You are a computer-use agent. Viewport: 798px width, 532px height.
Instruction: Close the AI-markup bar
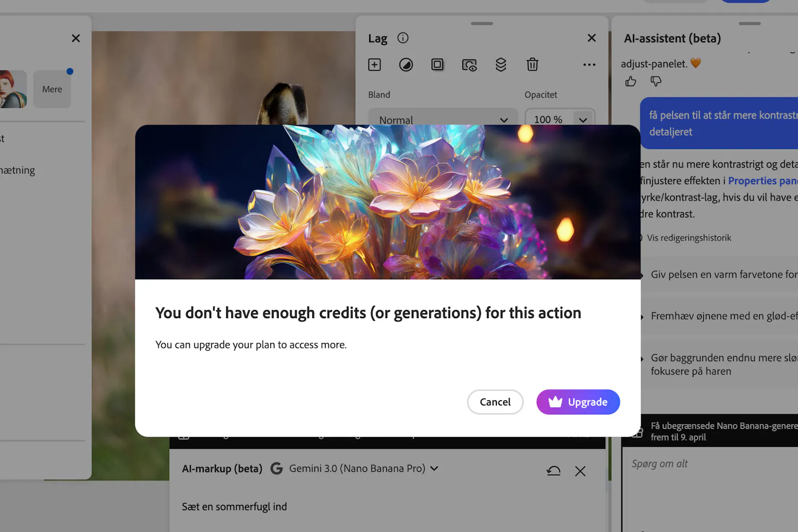coord(580,471)
